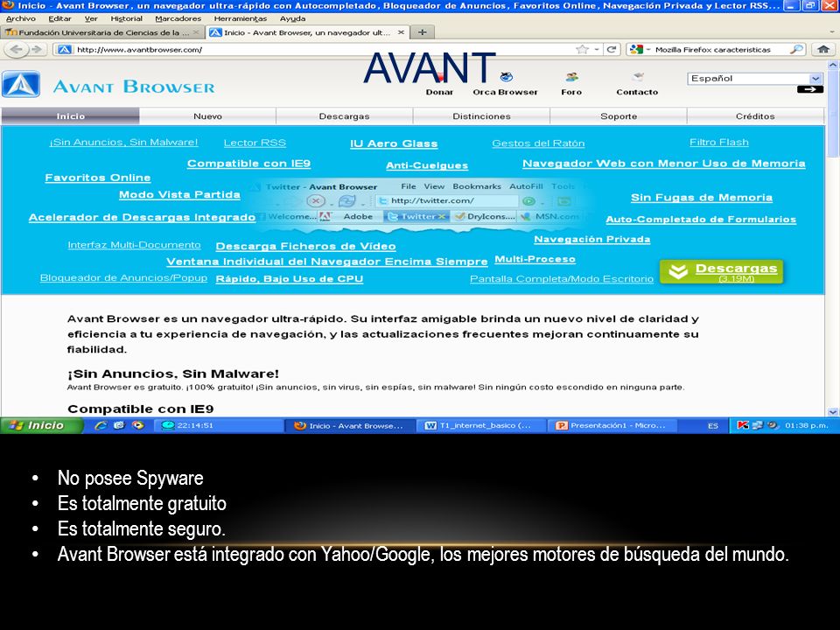
Task: Open the Orca Browser icon
Action: click(x=506, y=77)
